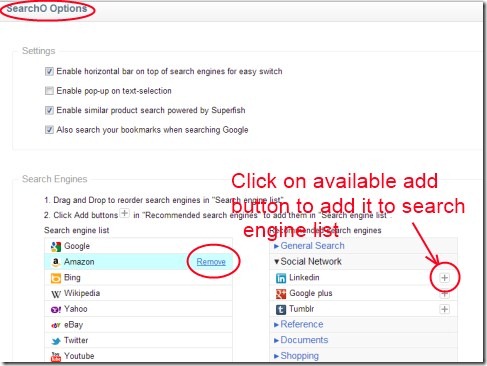Click the Yahoo icon in the list
The height and width of the screenshot is (366, 487).
click(x=56, y=309)
